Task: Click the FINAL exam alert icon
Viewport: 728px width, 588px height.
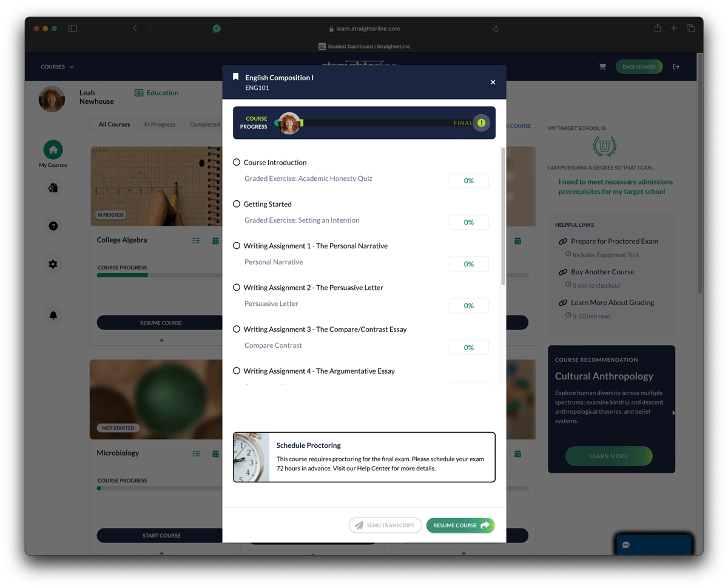Action: click(481, 123)
